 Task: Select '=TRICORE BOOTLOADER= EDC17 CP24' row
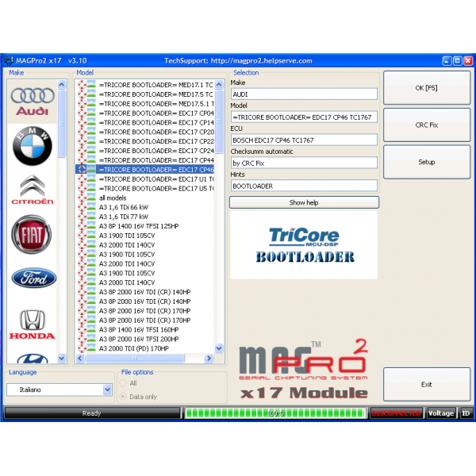[x=155, y=151]
